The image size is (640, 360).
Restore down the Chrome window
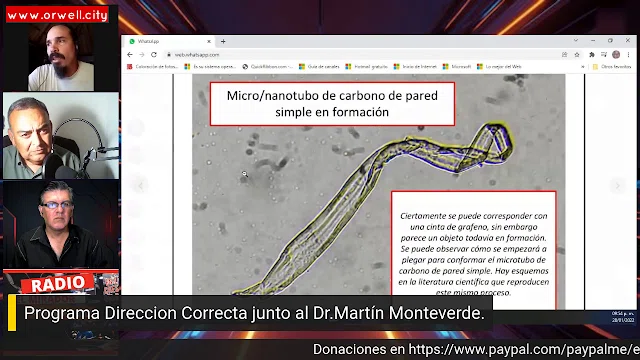[610, 40]
